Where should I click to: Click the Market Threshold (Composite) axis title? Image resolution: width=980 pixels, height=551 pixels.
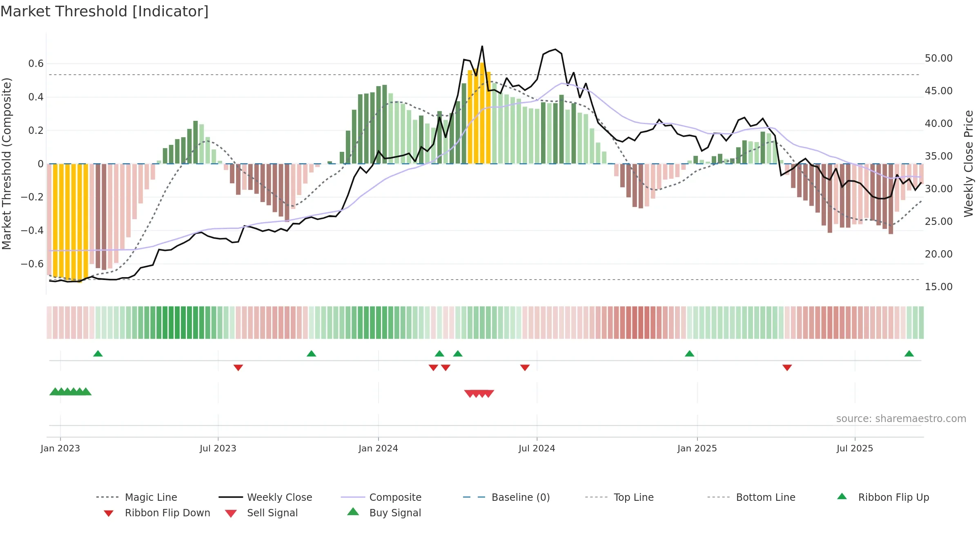(7, 164)
